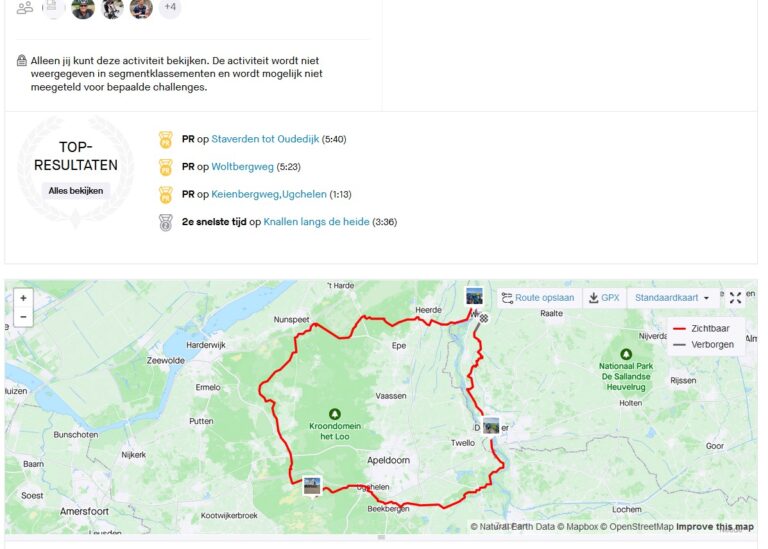Click the Route opslaan button
Image resolution: width=768 pixels, height=549 pixels.
[538, 298]
